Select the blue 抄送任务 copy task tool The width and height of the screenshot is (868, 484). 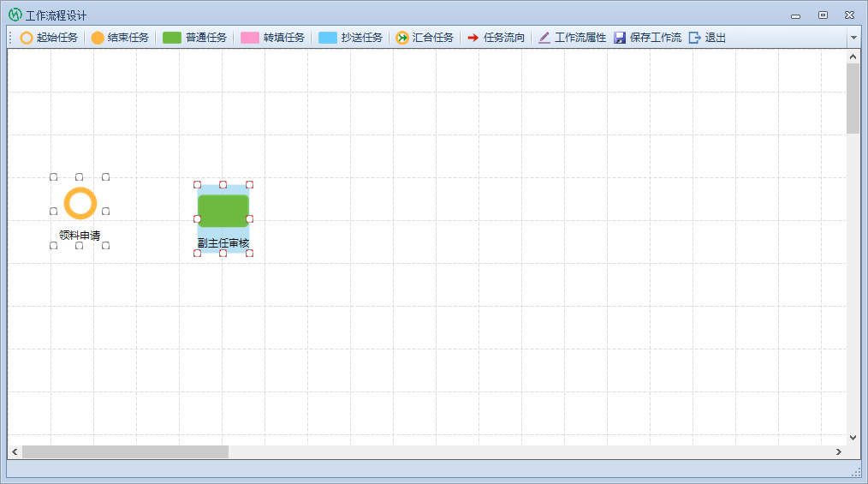(x=351, y=38)
